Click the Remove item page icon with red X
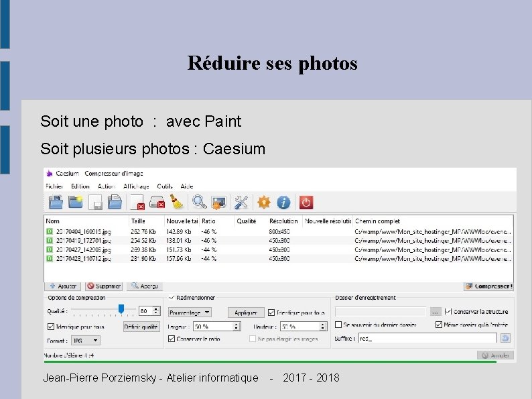The height and width of the screenshot is (399, 532). tap(137, 203)
